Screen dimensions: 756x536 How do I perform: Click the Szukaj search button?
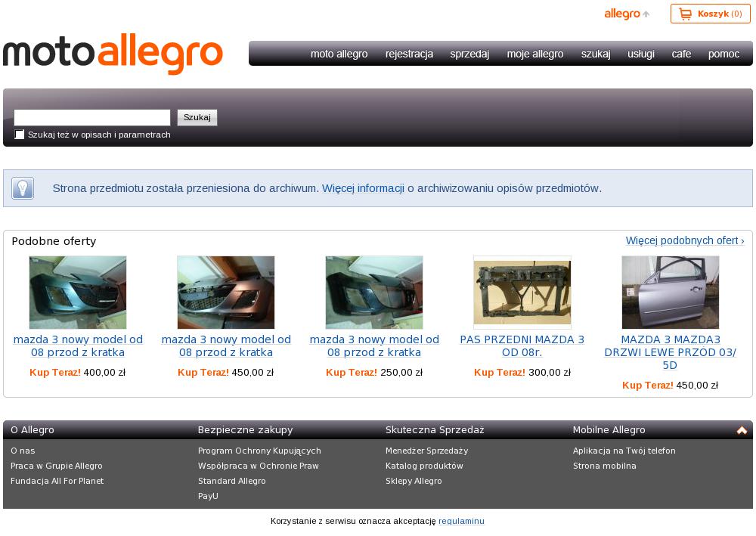[x=197, y=117]
